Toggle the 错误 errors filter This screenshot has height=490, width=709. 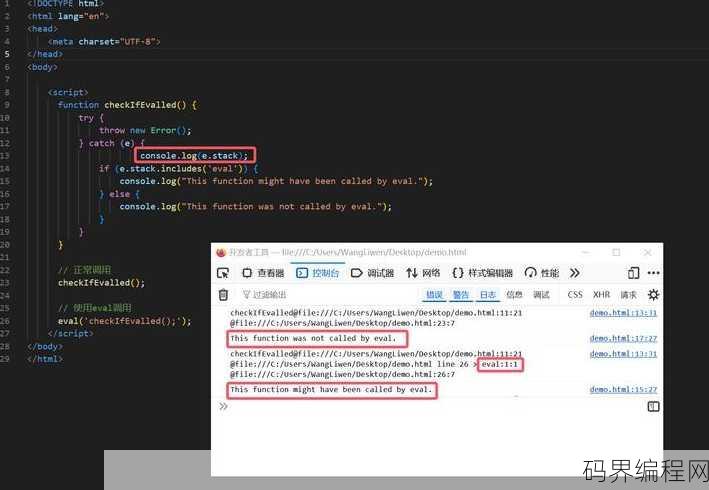pos(434,295)
